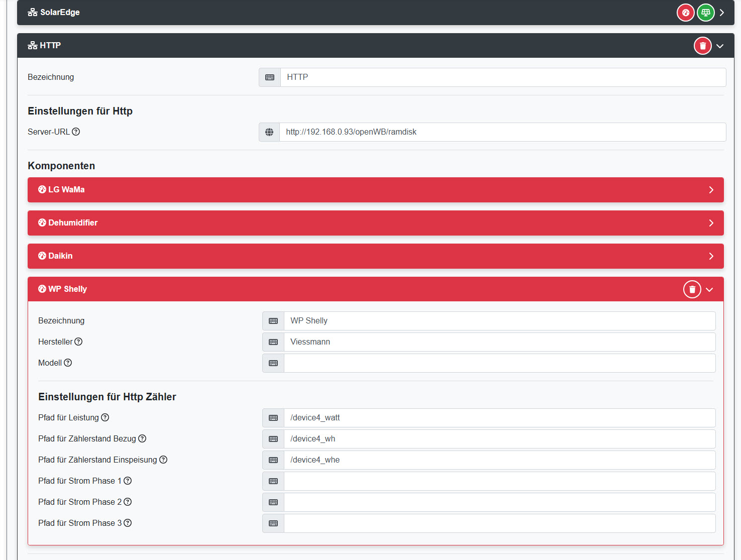Click the network icon beside SolarEdge title

click(x=33, y=13)
